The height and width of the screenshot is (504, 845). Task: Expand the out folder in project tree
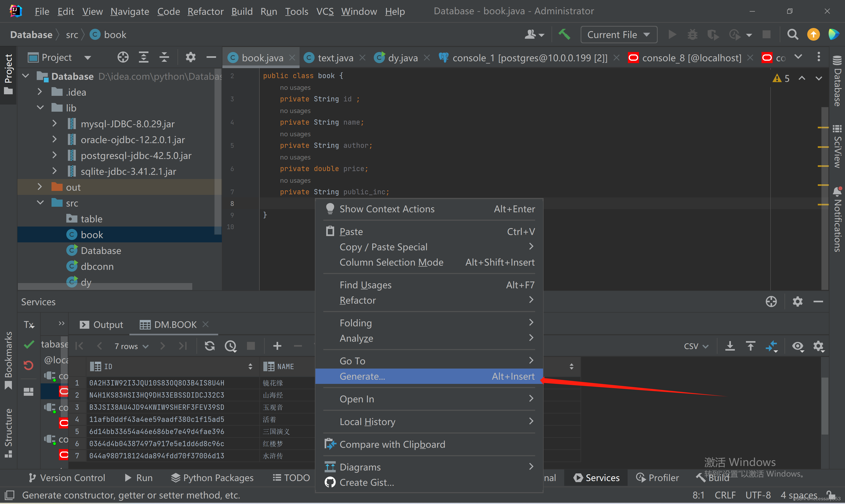tap(40, 187)
